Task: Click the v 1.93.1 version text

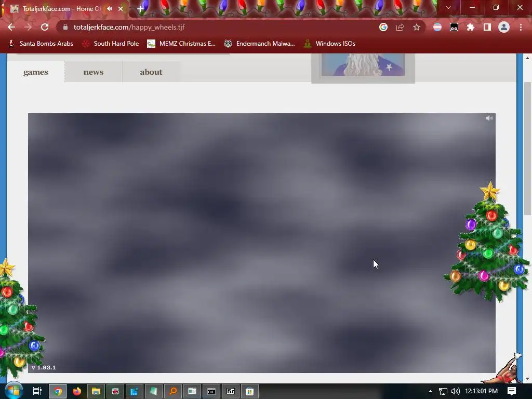Action: 44,367
